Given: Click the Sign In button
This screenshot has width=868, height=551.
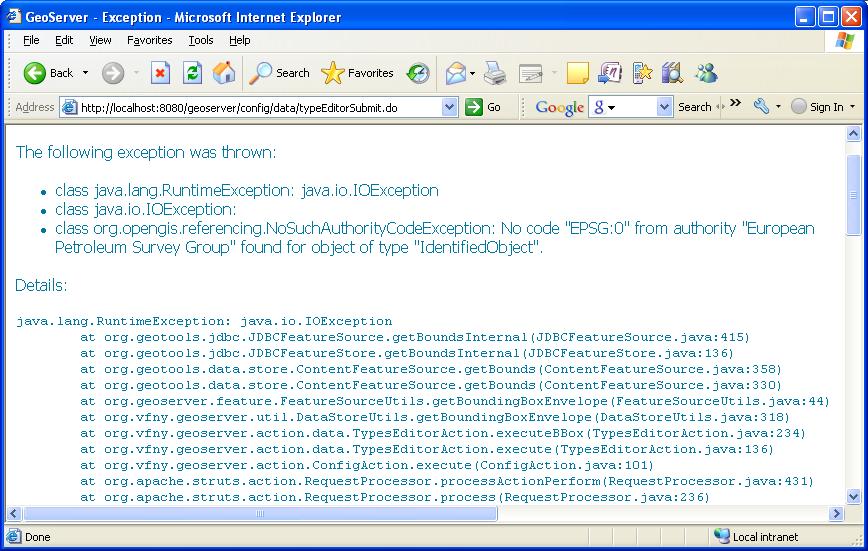Looking at the screenshot, I should [818, 107].
